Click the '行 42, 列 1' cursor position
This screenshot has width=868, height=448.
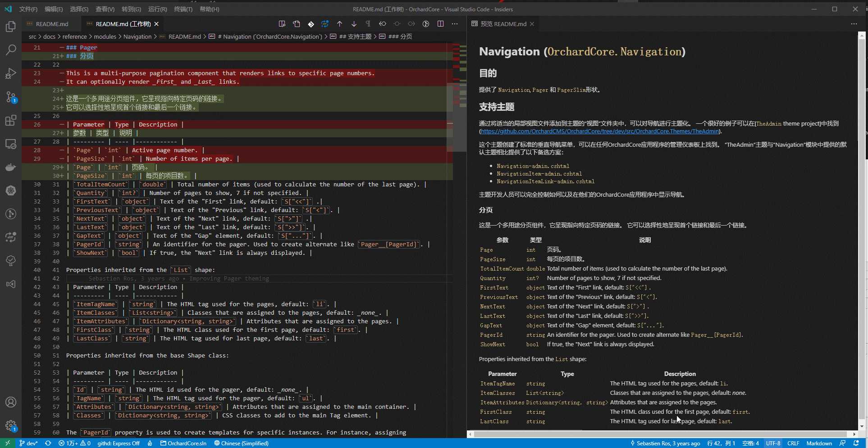pyautogui.click(x=721, y=443)
